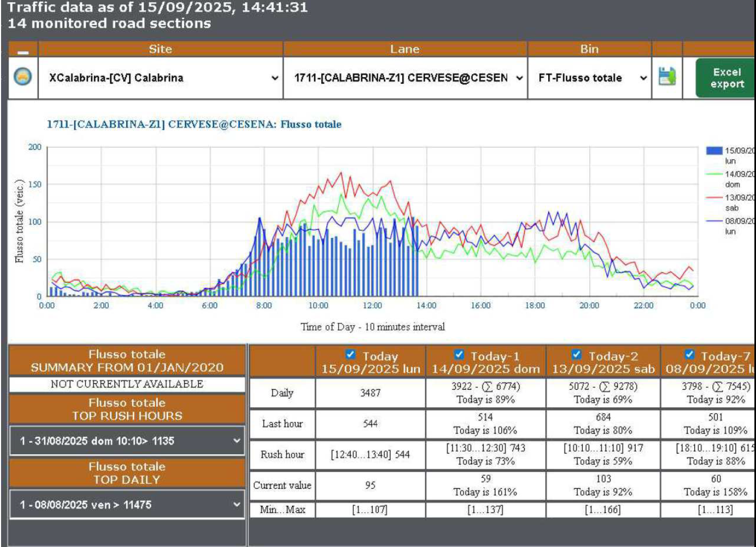Uncheck the Today checkbox
756x547 pixels.
pos(351,355)
